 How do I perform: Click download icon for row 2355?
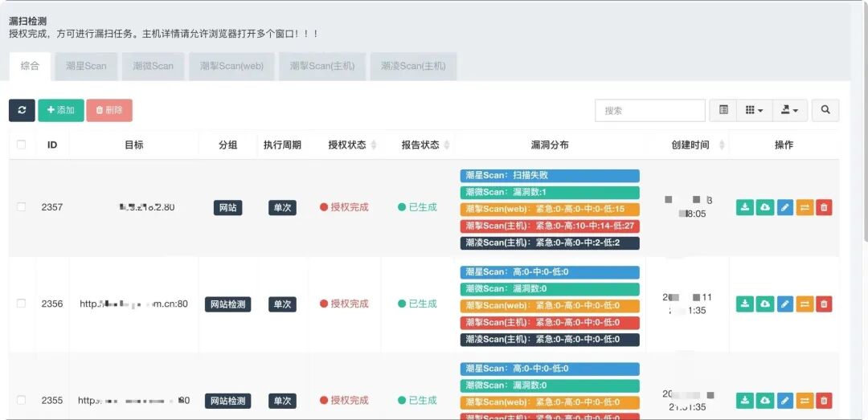(x=745, y=401)
